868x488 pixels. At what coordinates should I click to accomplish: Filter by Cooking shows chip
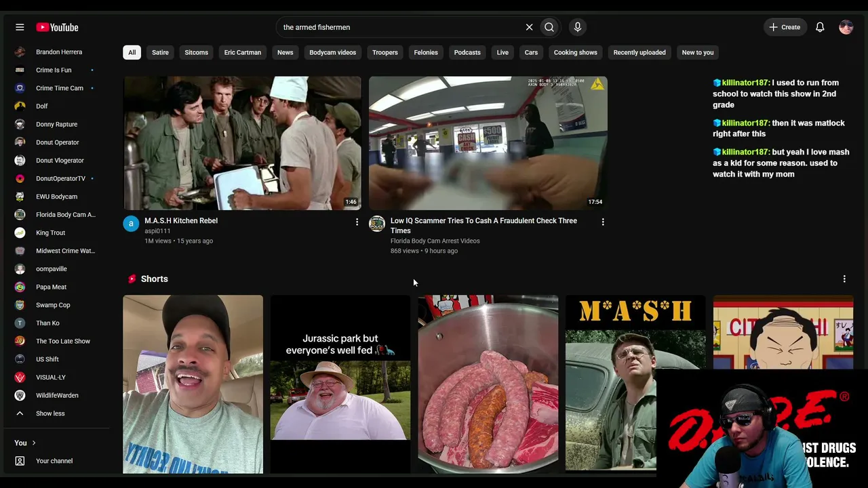[576, 52]
